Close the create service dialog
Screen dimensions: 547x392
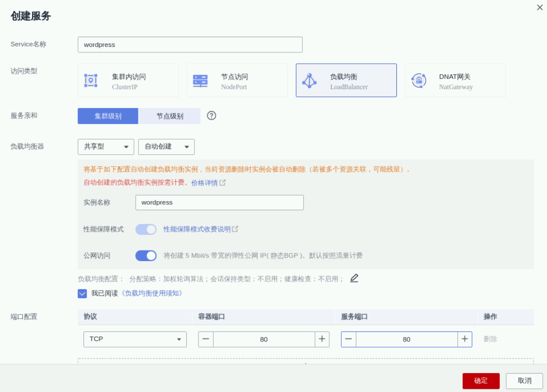point(539,8)
